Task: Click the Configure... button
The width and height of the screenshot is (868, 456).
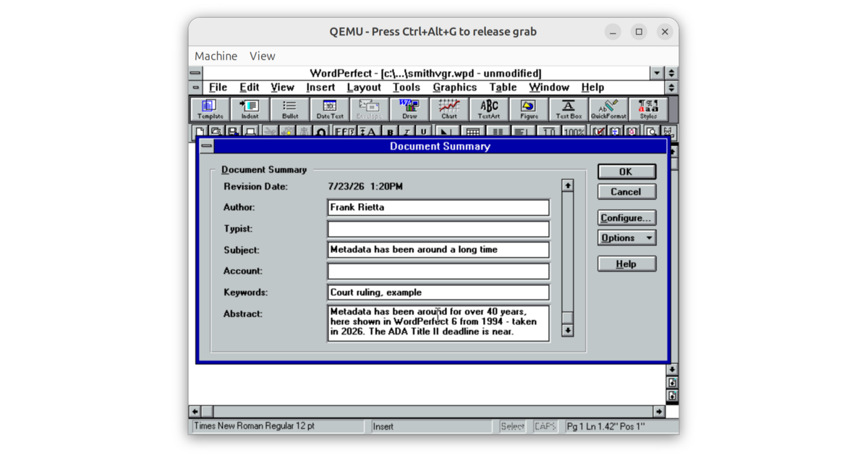Action: pos(626,218)
